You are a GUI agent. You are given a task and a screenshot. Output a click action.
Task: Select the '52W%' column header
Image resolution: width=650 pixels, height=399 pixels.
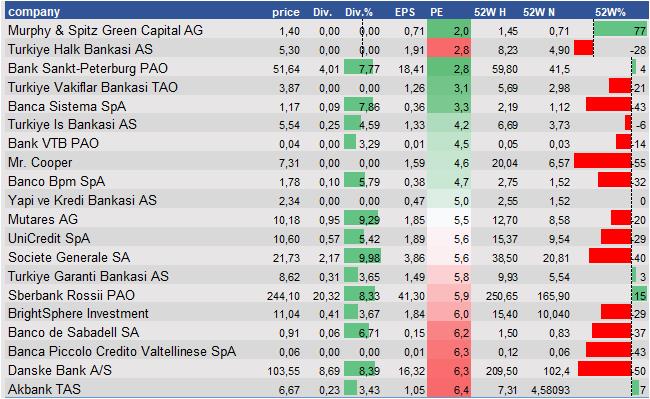[610, 12]
